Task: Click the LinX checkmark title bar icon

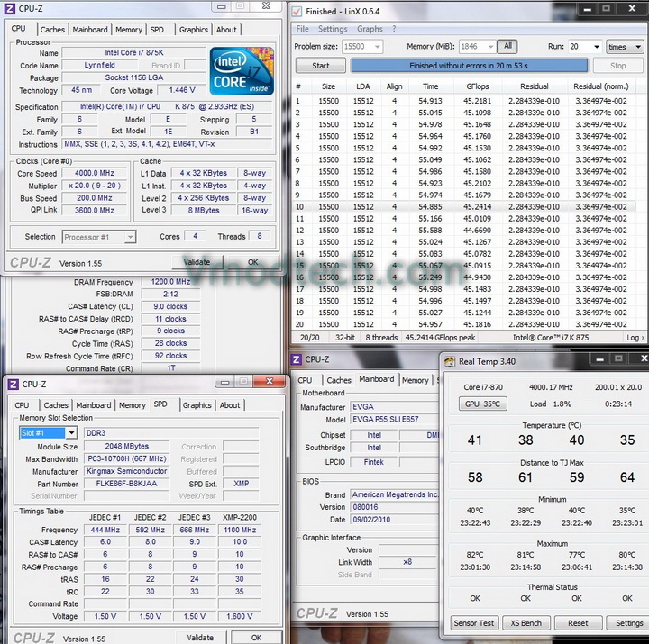Action: click(x=297, y=11)
